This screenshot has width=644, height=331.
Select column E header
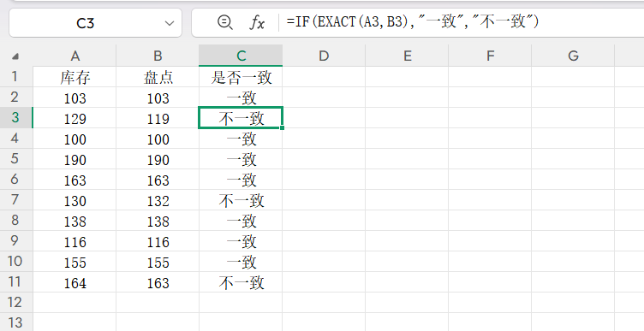point(408,56)
